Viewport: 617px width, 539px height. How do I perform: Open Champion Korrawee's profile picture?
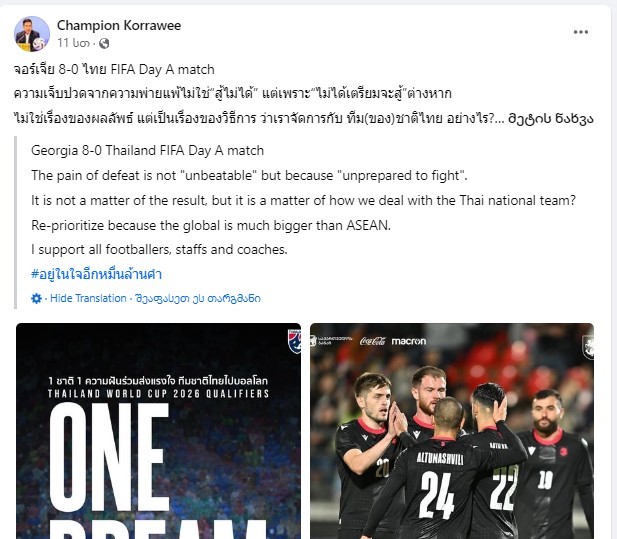(x=32, y=34)
